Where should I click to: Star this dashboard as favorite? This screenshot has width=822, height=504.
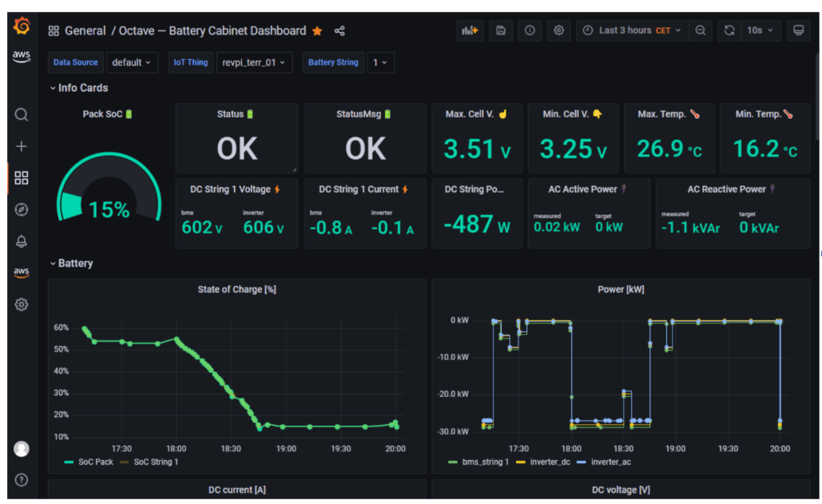click(317, 31)
